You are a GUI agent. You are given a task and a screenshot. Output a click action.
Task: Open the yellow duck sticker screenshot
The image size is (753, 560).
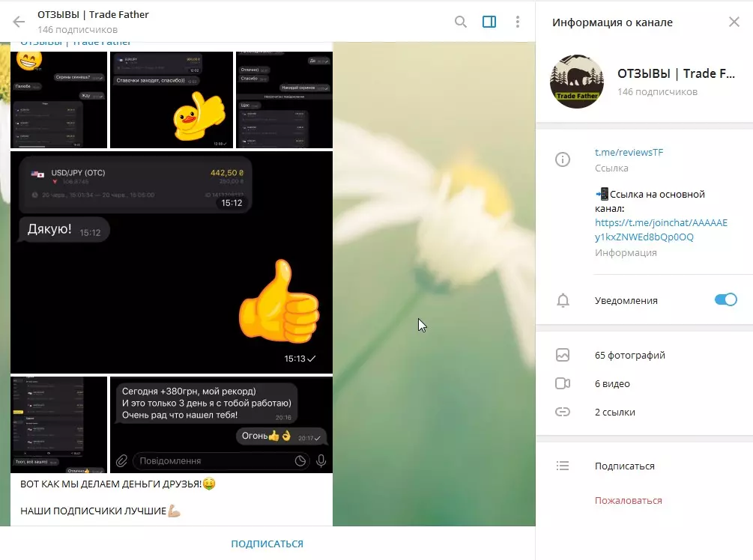click(x=172, y=100)
